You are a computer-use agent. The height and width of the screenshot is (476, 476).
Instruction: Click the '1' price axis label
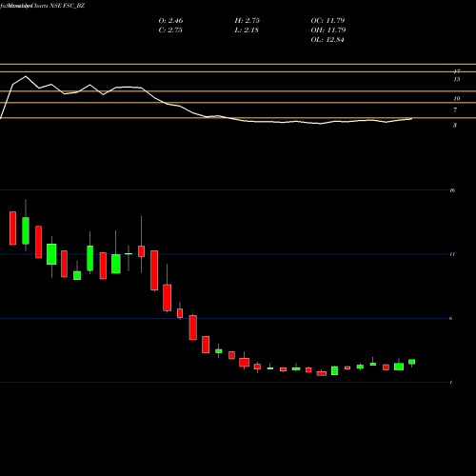click(451, 383)
